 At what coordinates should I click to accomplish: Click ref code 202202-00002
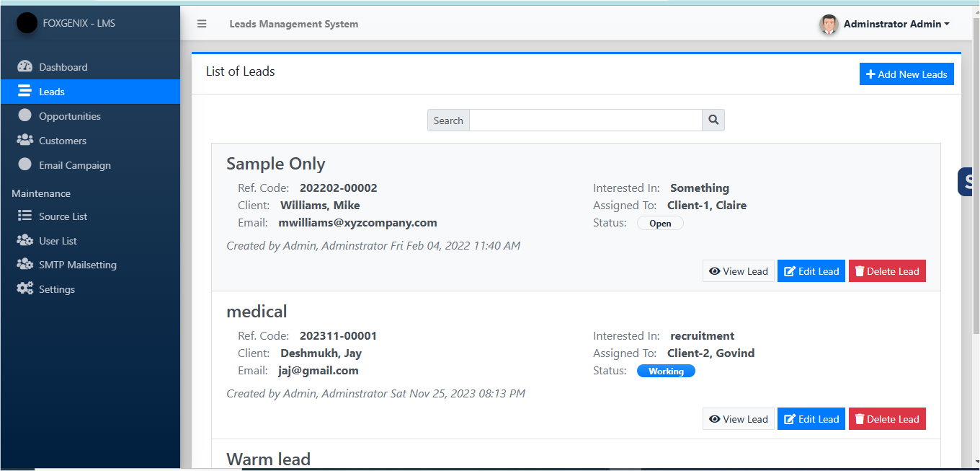(339, 188)
